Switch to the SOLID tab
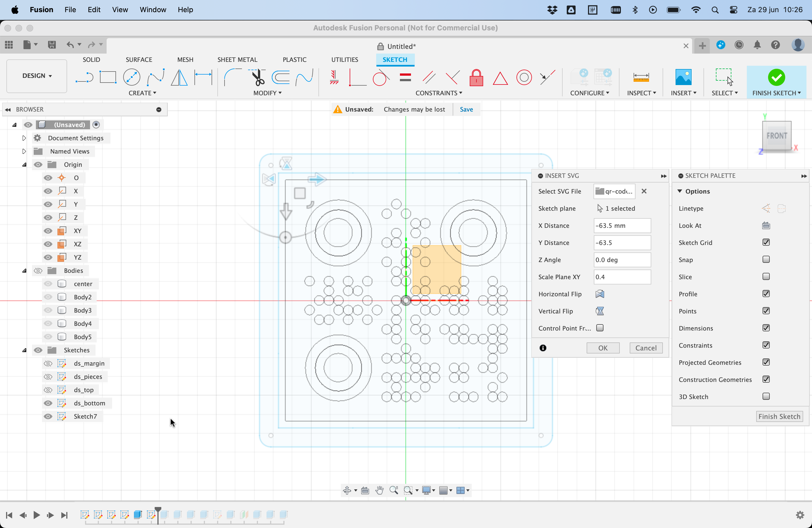812x528 pixels. click(x=91, y=60)
